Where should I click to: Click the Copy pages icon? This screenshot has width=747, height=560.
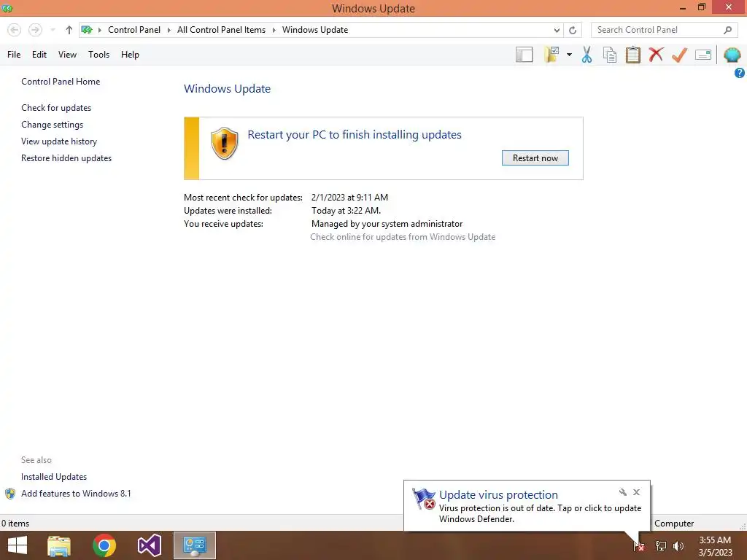pos(610,55)
